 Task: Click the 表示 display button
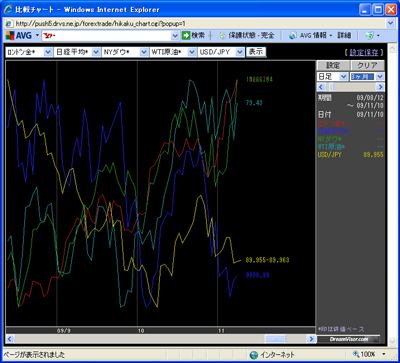pyautogui.click(x=256, y=52)
